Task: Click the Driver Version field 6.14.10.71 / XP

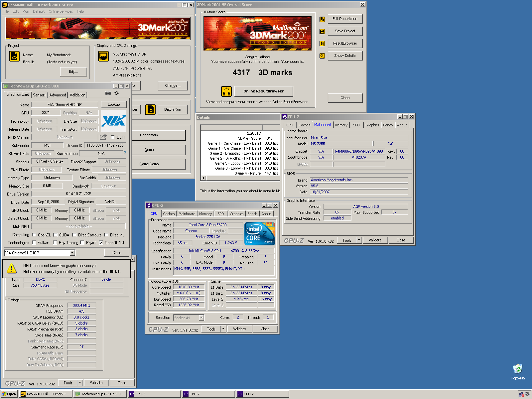Action: 78,194
